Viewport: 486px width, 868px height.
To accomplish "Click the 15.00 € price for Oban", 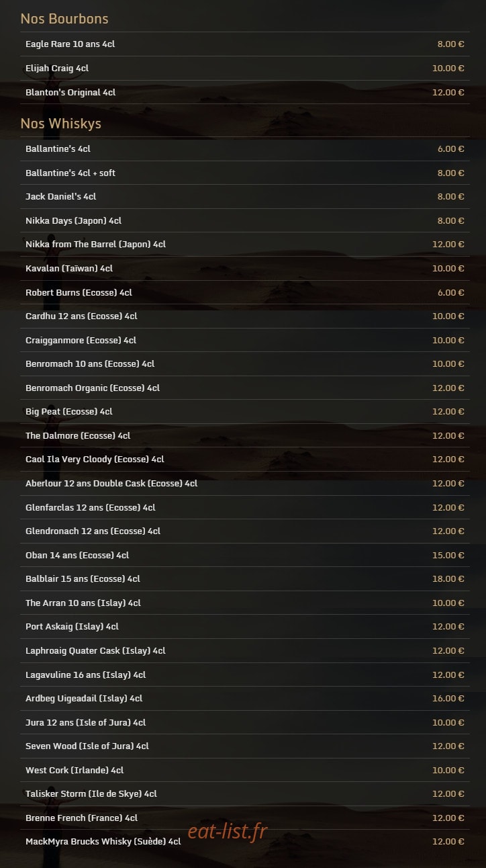I will 448,556.
